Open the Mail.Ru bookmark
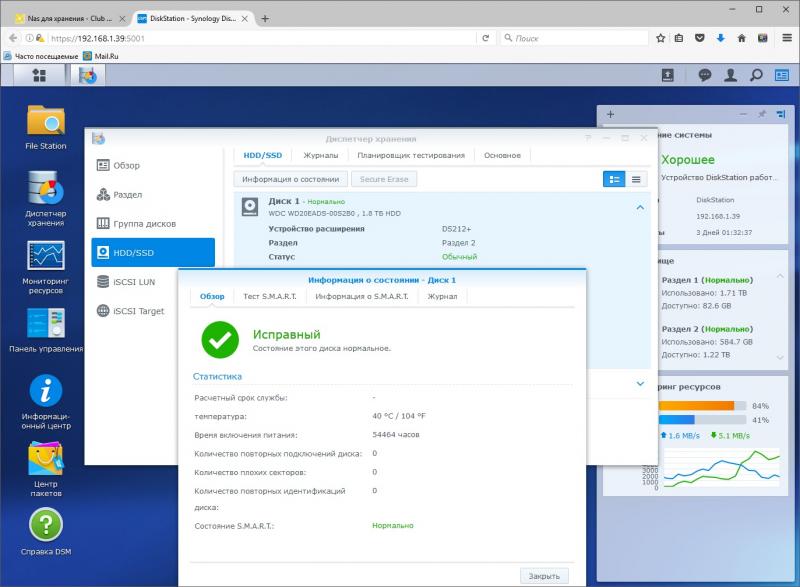800x587 pixels. pos(101,56)
